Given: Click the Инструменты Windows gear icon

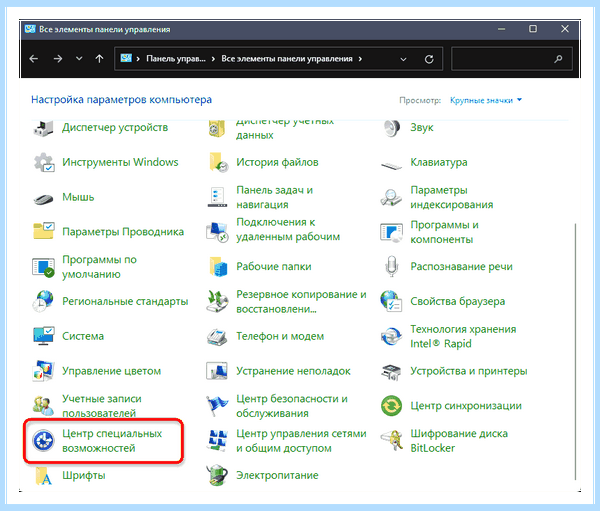Looking at the screenshot, I should [43, 162].
